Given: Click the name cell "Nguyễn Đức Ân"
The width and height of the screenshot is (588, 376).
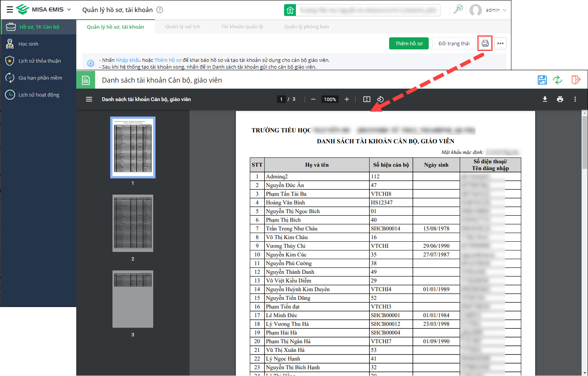Looking at the screenshot, I should point(317,185).
